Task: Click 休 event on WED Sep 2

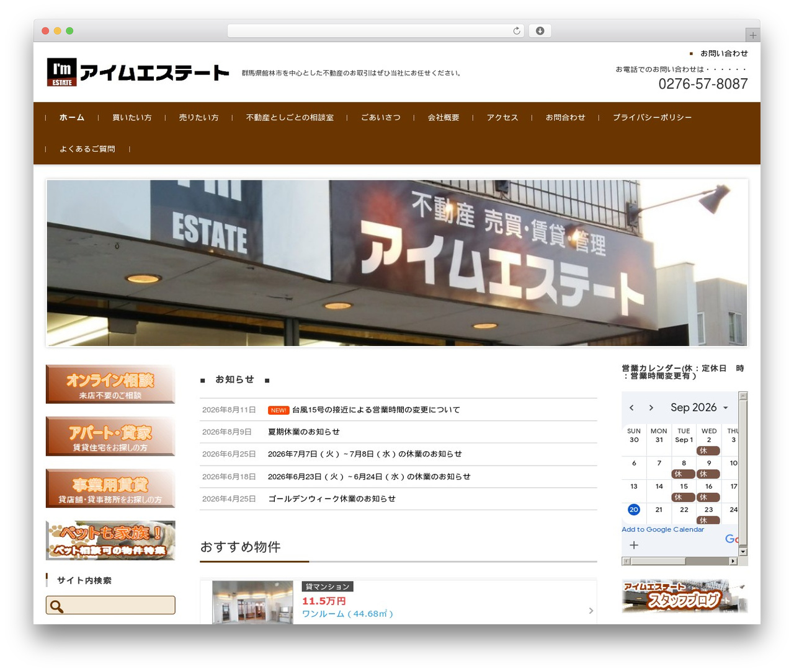Action: pyautogui.click(x=708, y=451)
